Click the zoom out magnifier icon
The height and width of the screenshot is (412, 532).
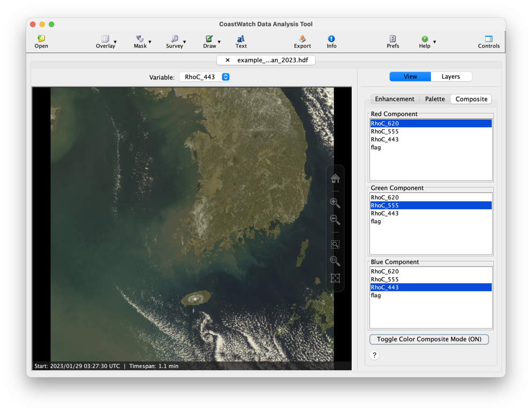point(335,220)
